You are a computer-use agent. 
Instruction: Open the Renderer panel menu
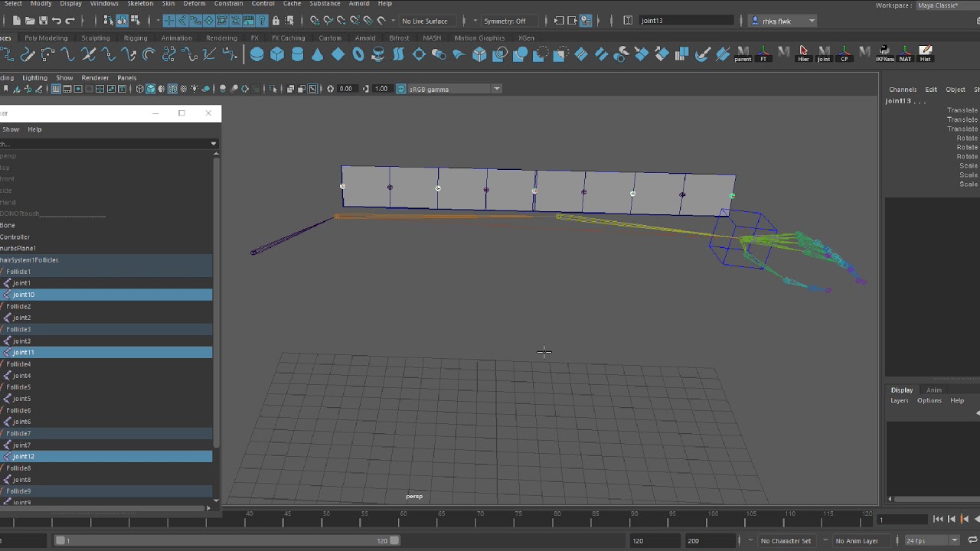(95, 77)
